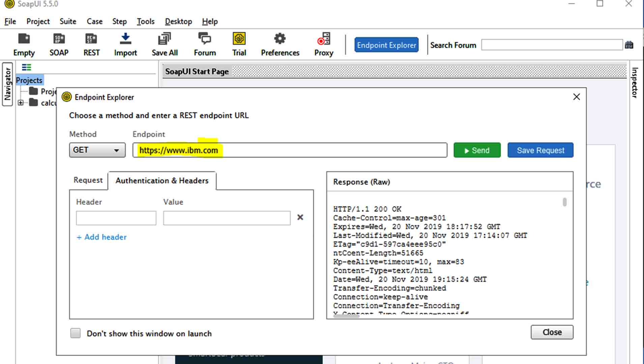Click the Add header link
Viewport: 644px width, 364px height.
pyautogui.click(x=101, y=237)
